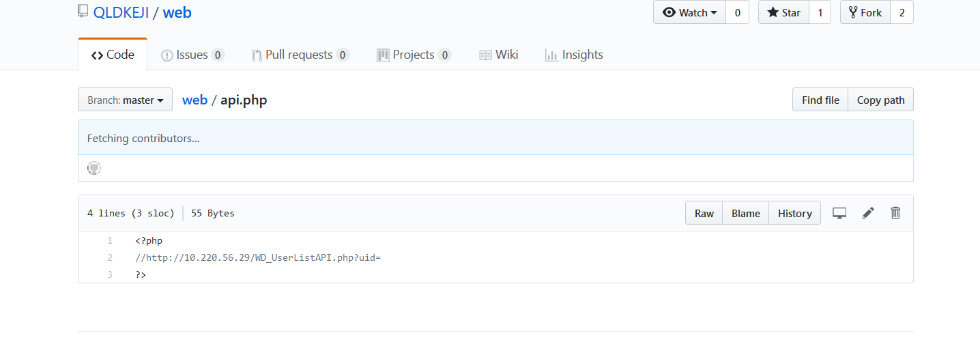980x340 pixels.
Task: Fork the web repository
Action: (865, 12)
